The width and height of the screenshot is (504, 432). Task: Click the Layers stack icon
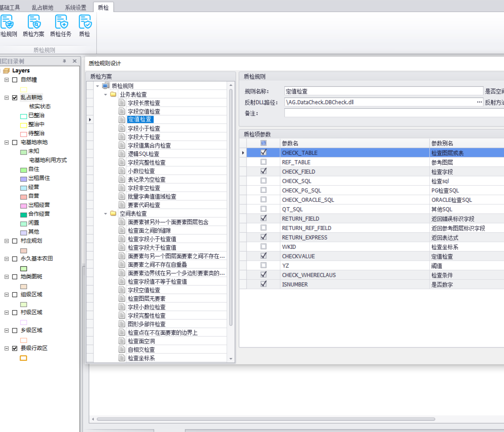click(6, 70)
